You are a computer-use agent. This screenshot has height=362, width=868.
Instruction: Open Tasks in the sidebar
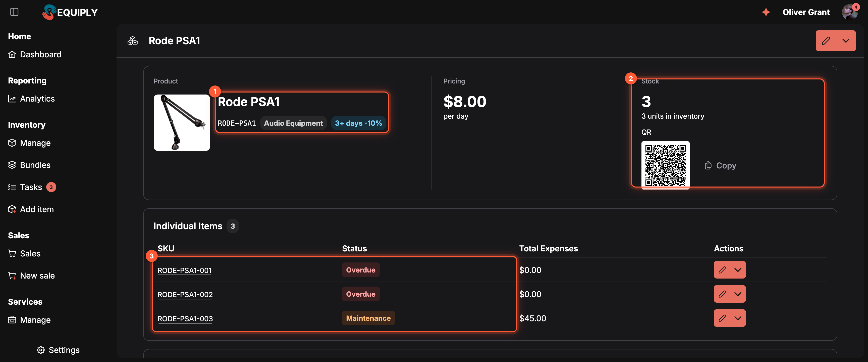pos(25,187)
